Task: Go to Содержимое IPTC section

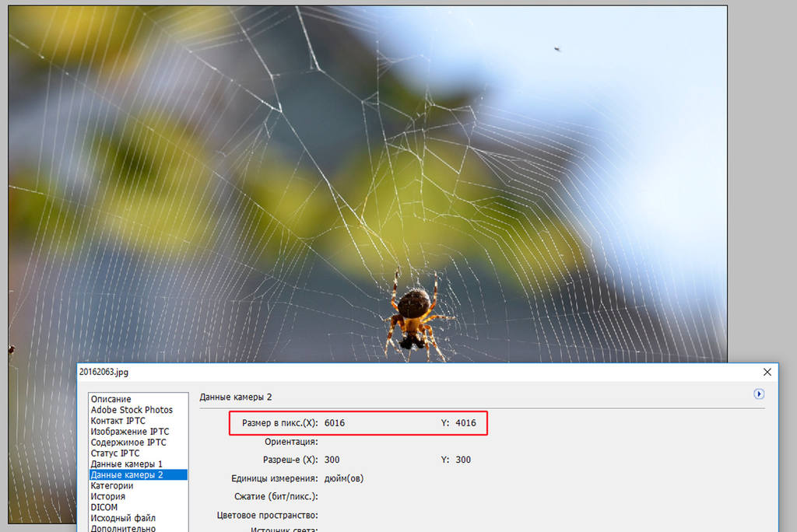Action: click(x=128, y=442)
